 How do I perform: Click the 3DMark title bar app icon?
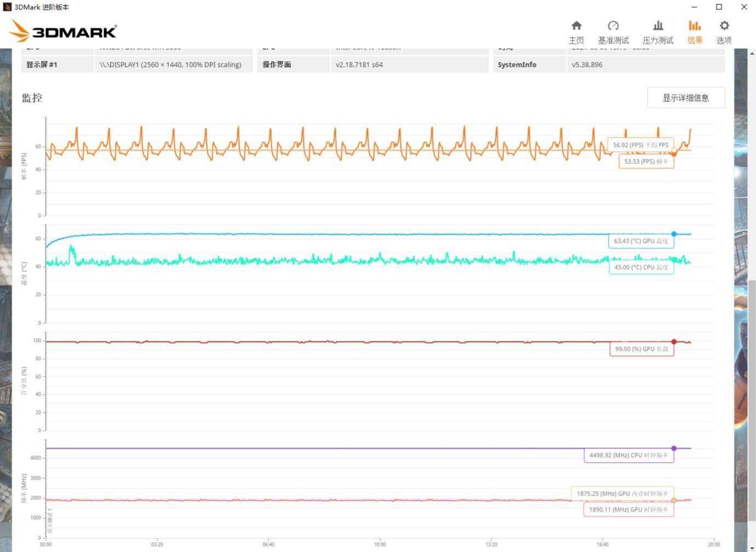click(x=7, y=7)
